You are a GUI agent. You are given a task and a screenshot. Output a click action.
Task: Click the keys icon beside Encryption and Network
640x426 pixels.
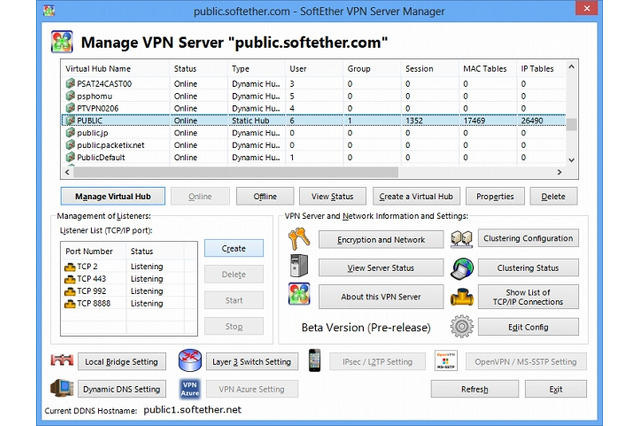(299, 240)
